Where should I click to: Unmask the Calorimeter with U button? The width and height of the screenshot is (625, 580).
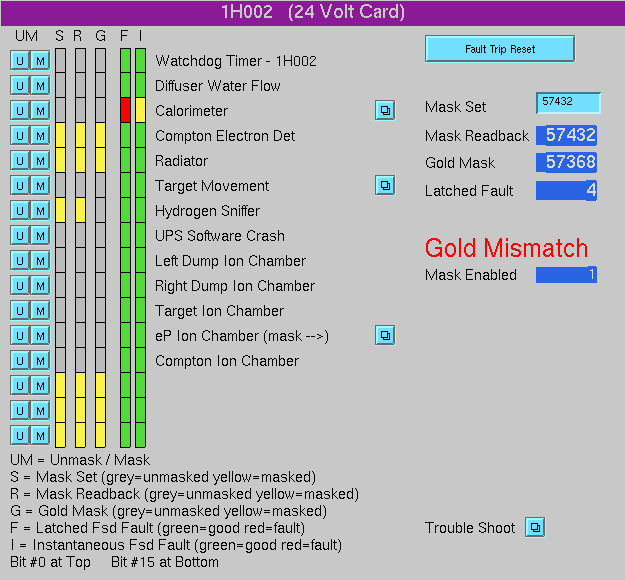click(20, 110)
